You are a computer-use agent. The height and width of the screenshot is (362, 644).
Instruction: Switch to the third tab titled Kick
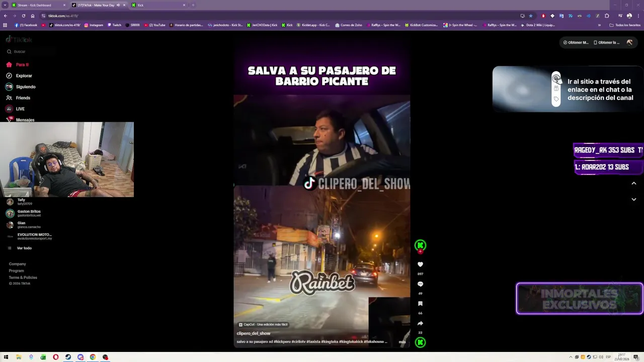(158, 5)
